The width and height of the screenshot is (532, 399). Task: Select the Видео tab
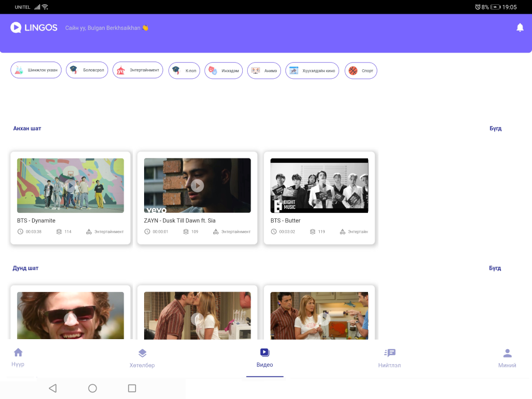265,358
